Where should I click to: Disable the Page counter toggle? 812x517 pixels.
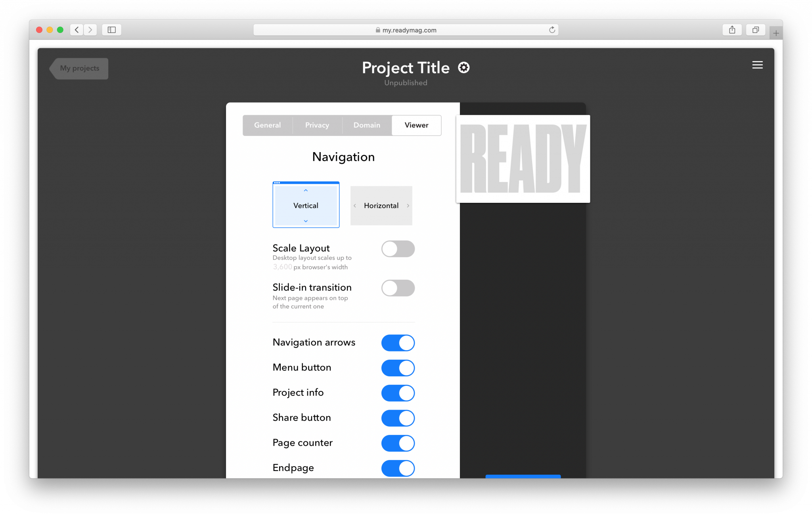pos(398,443)
